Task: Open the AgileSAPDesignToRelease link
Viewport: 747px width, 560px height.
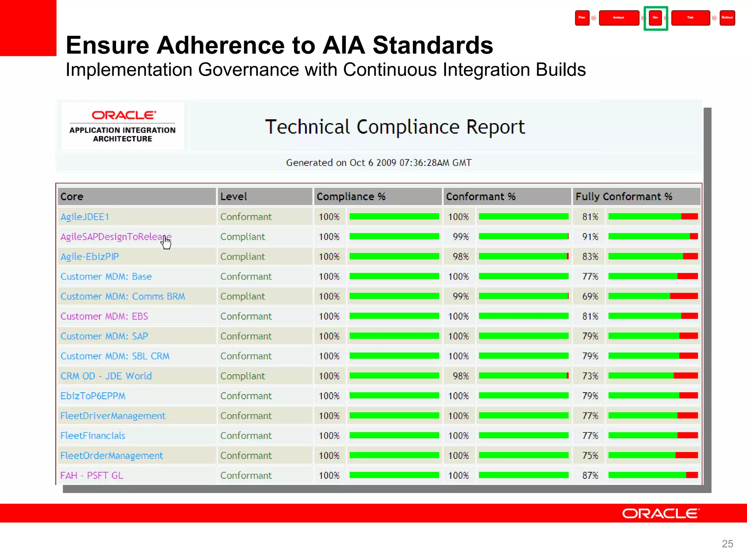Action: pyautogui.click(x=116, y=237)
